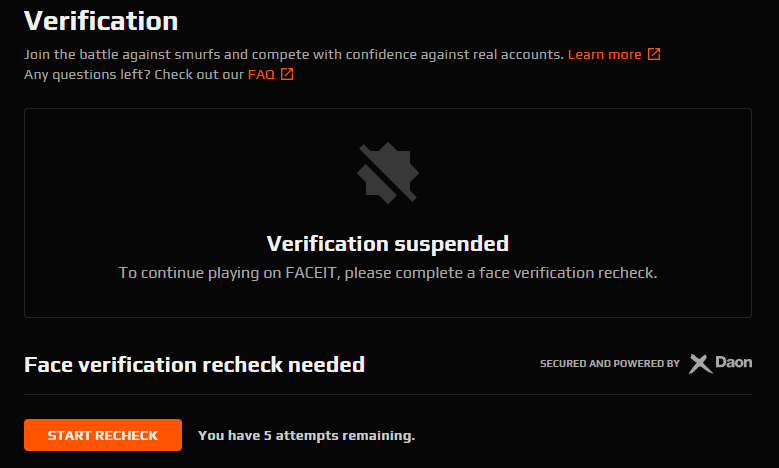Click the START RECHECK button

click(x=103, y=435)
